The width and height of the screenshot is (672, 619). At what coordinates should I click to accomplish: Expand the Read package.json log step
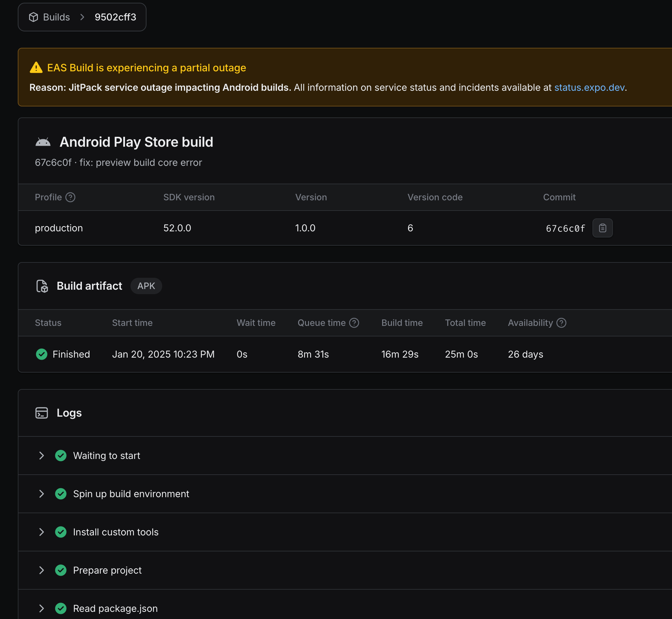pos(42,608)
